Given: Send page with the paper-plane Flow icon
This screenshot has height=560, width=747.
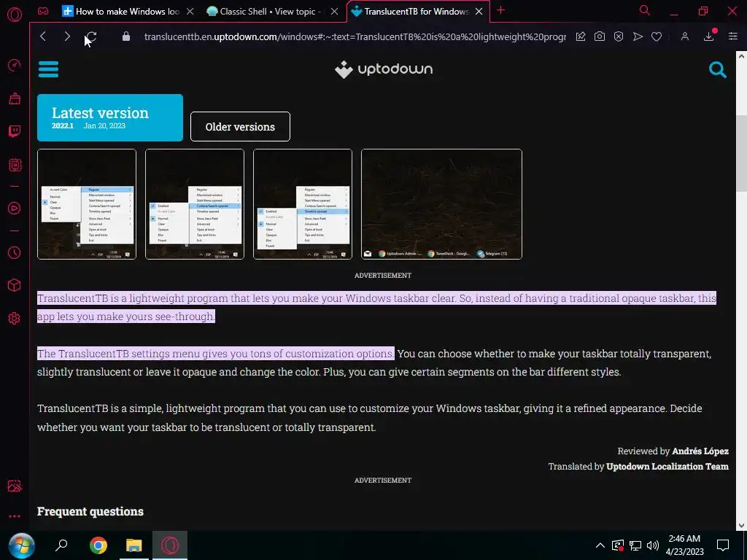Looking at the screenshot, I should 638,36.
